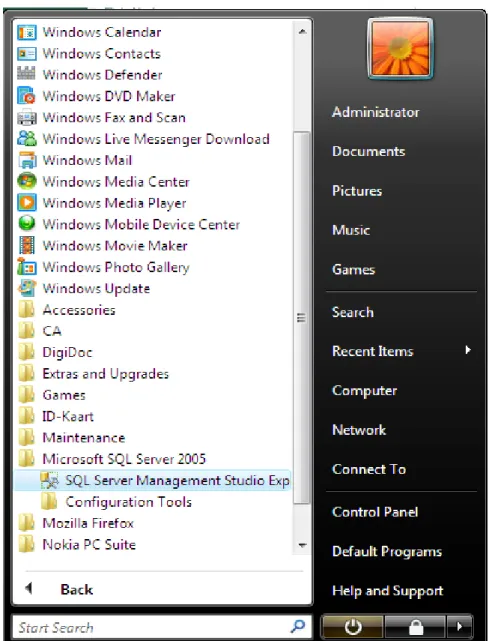Open the shutdown options arrow menu
Viewport: 489px width, 641px height.
460,626
